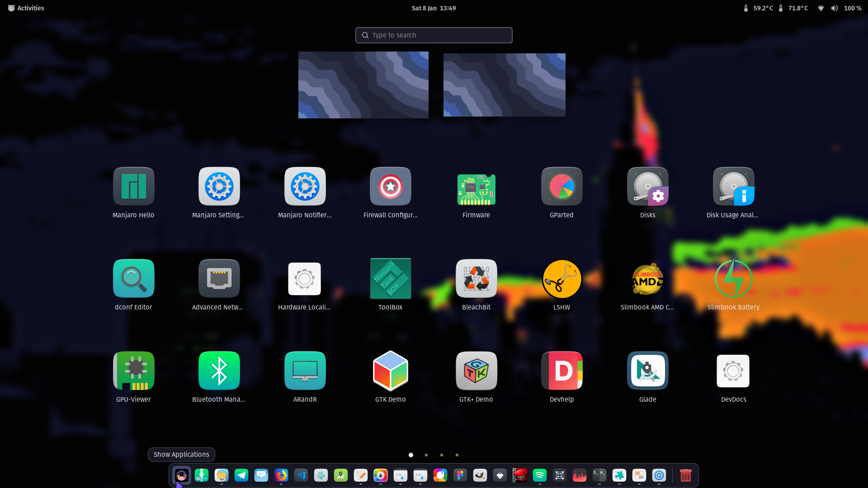
Task: Open Inkscape from the dock
Action: pyautogui.click(x=500, y=475)
